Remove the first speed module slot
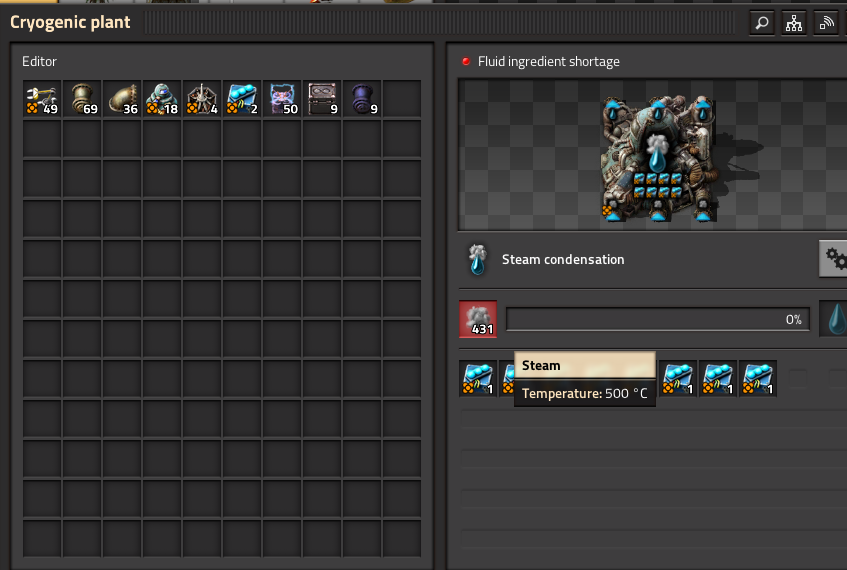 pos(478,379)
